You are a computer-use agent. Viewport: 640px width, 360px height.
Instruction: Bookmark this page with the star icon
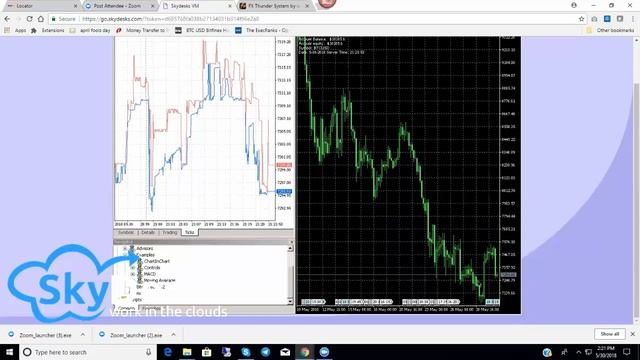pyautogui.click(x=581, y=19)
